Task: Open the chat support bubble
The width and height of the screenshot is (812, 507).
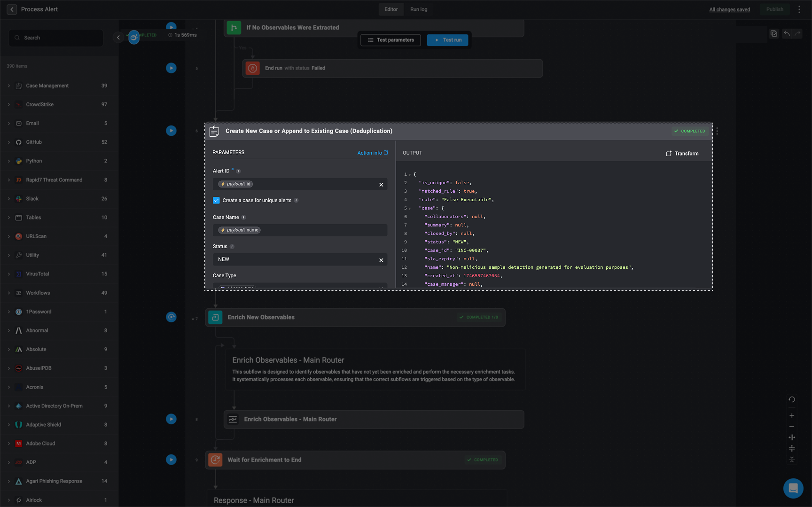Action: coord(793,488)
